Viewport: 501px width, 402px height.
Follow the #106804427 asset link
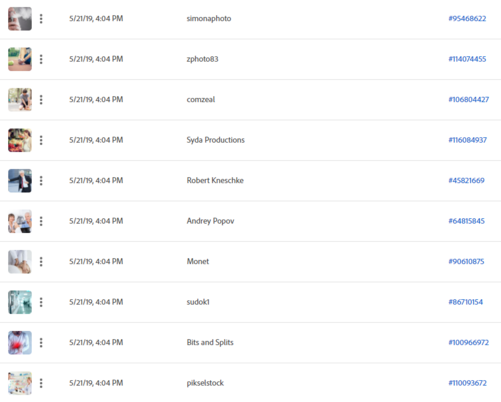click(x=468, y=100)
